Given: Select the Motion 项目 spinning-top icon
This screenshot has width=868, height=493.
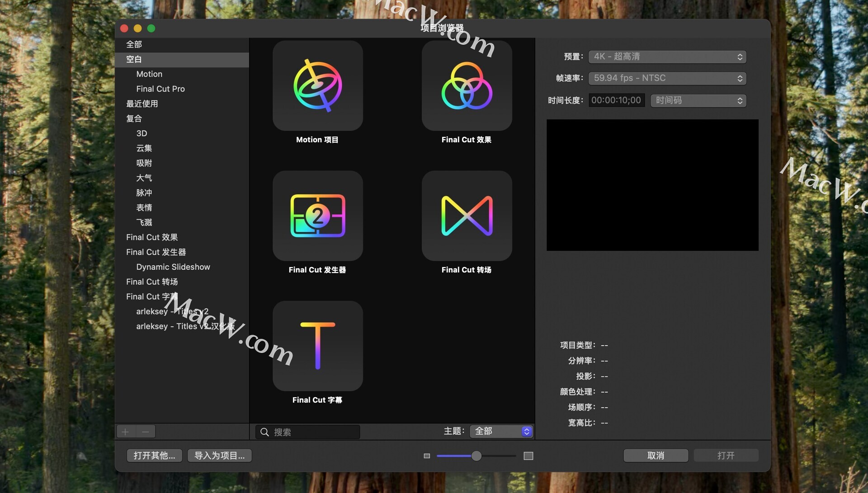Looking at the screenshot, I should [317, 86].
